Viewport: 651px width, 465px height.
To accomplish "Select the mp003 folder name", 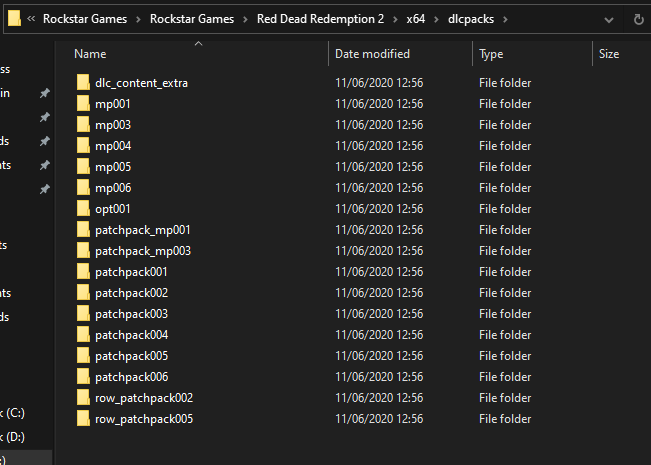I will coord(113,125).
